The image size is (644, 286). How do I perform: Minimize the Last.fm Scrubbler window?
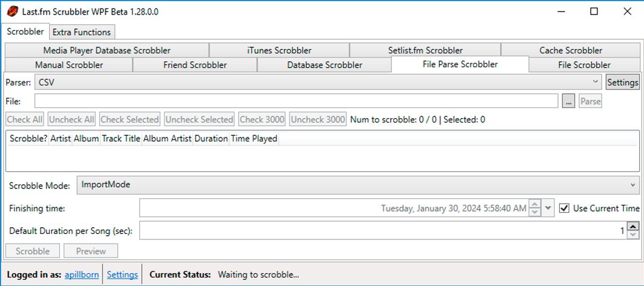(560, 12)
